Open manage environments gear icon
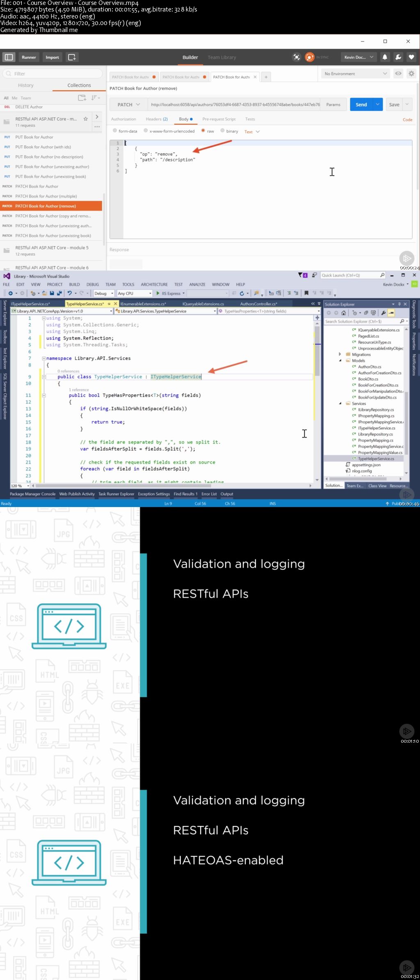The image size is (420, 980). [411, 73]
